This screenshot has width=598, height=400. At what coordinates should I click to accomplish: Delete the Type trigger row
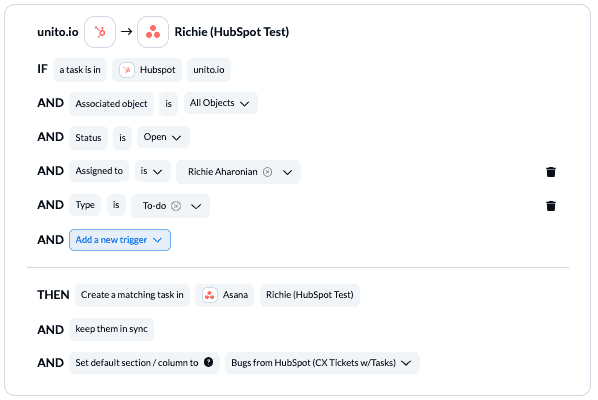pyautogui.click(x=551, y=206)
